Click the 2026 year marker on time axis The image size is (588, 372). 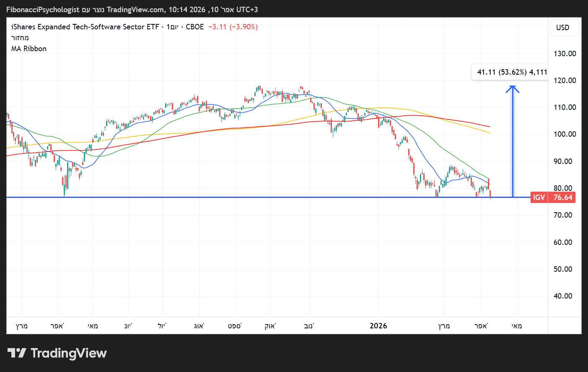[378, 326]
